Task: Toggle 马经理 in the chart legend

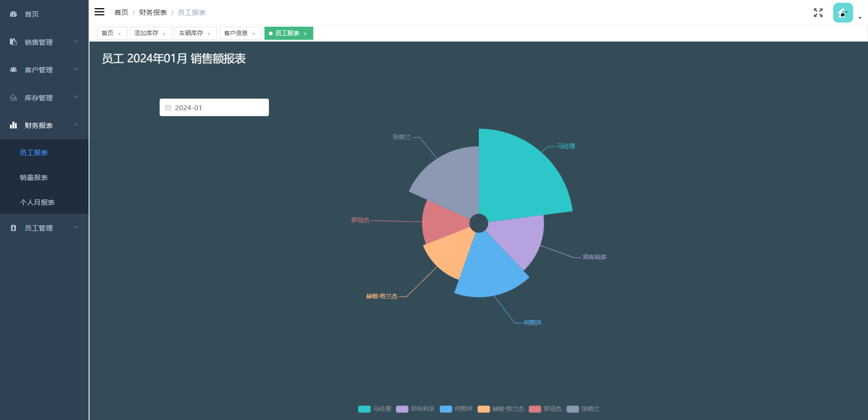Action: (374, 409)
